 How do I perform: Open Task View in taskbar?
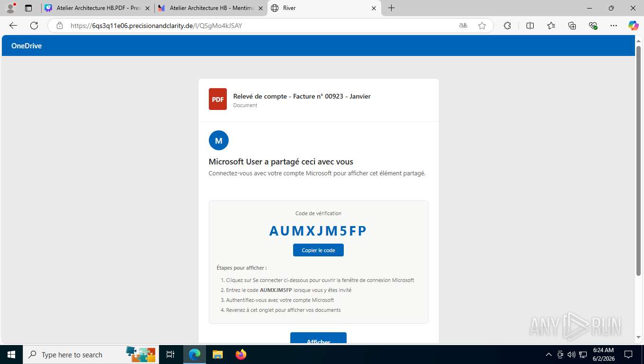pos(170,355)
